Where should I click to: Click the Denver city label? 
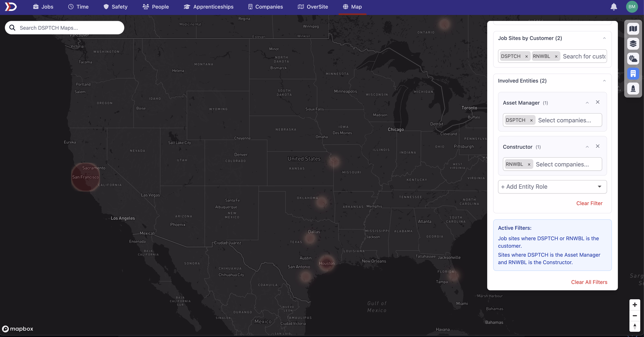coord(241,155)
